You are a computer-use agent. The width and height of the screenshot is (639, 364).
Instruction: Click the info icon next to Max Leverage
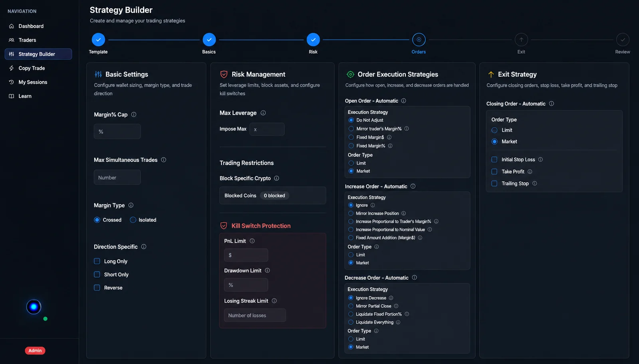click(x=263, y=113)
